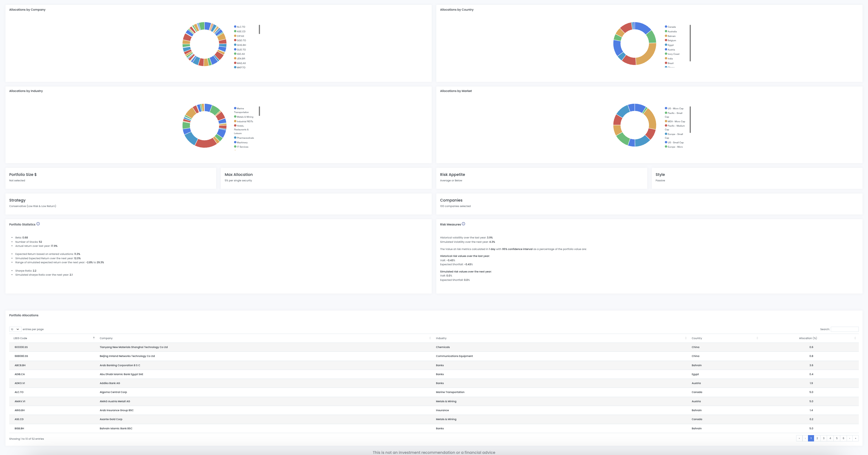Sort the table by the Industry column icon
Image resolution: width=868 pixels, height=455 pixels.
pyautogui.click(x=686, y=338)
